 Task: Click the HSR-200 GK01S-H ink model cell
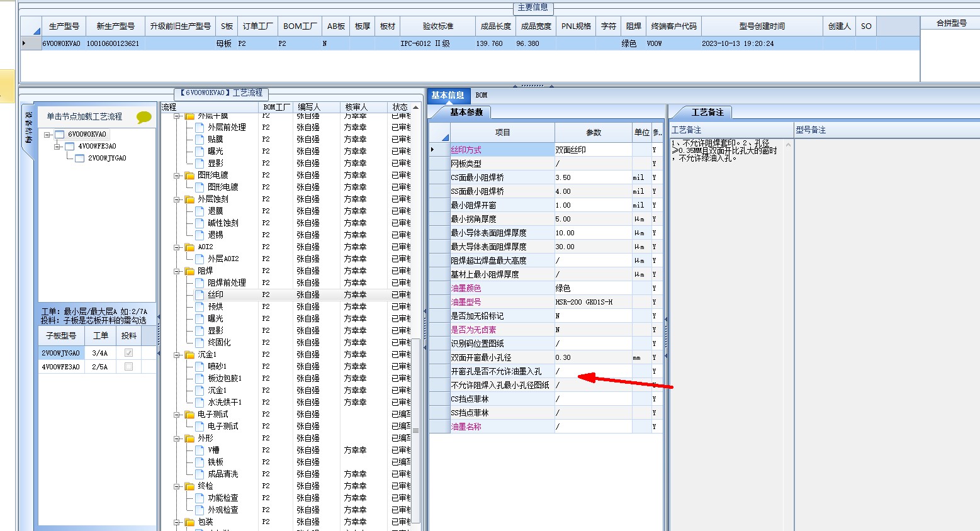[x=594, y=302]
